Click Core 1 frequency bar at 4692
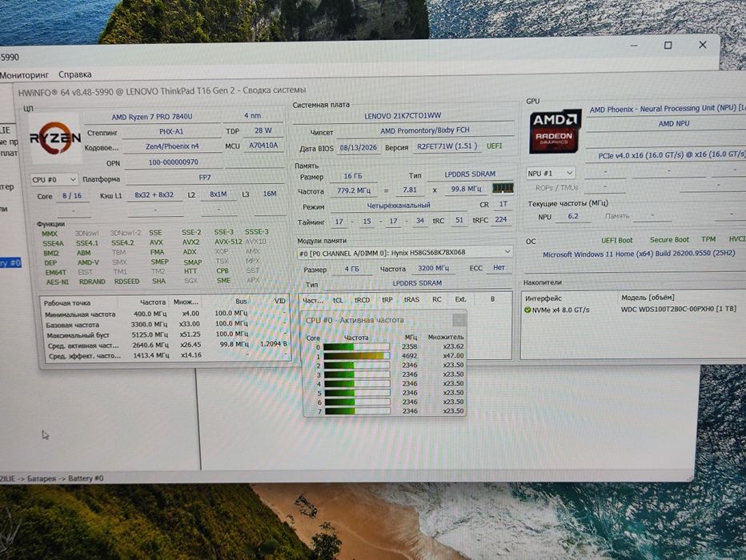 (357, 355)
